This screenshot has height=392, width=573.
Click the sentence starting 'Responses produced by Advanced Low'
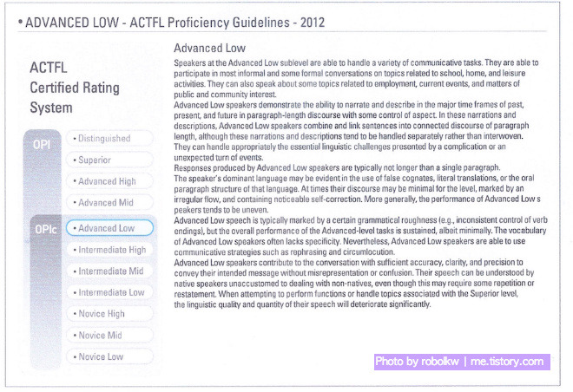click(x=337, y=168)
